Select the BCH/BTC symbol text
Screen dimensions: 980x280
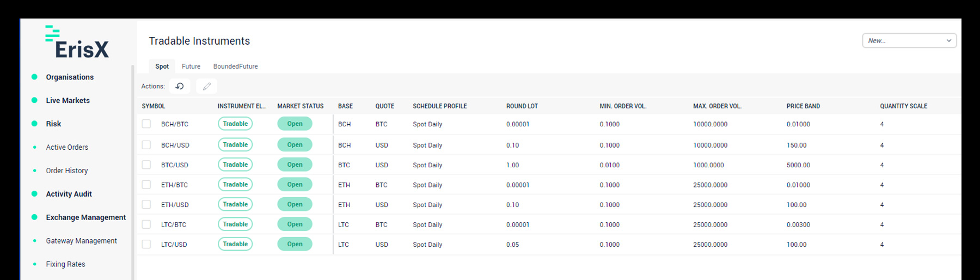[x=175, y=124]
